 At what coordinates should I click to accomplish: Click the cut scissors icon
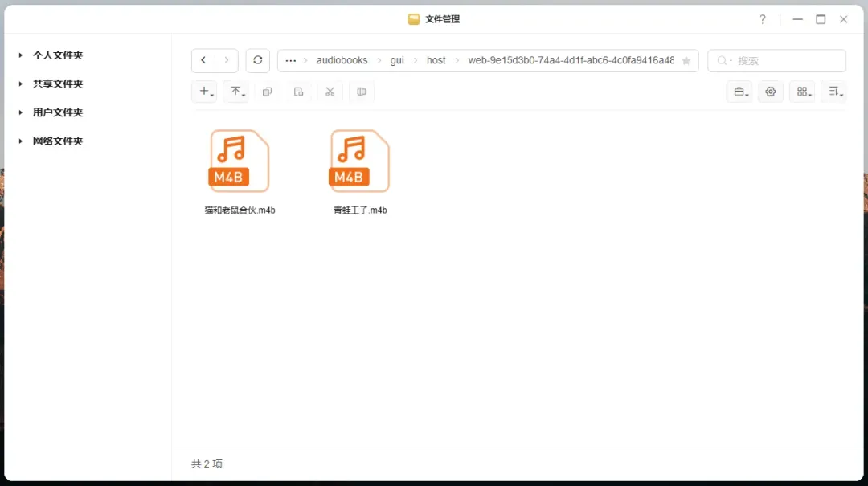click(x=330, y=92)
